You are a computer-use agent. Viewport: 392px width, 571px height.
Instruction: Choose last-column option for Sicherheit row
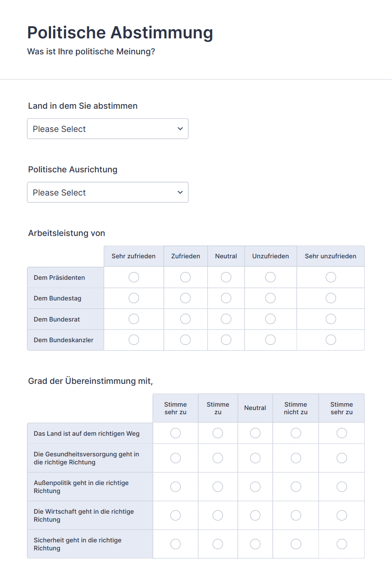342,544
